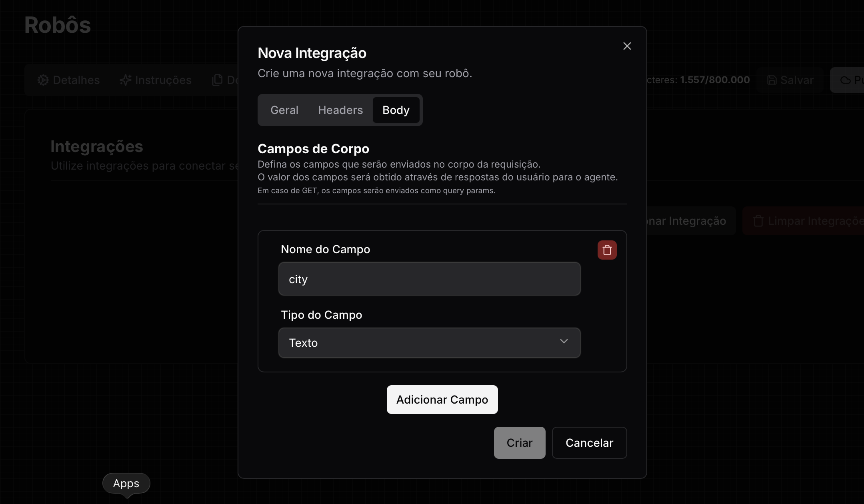The image size is (864, 504).
Task: Click the documents copy icon tab
Action: point(217,80)
